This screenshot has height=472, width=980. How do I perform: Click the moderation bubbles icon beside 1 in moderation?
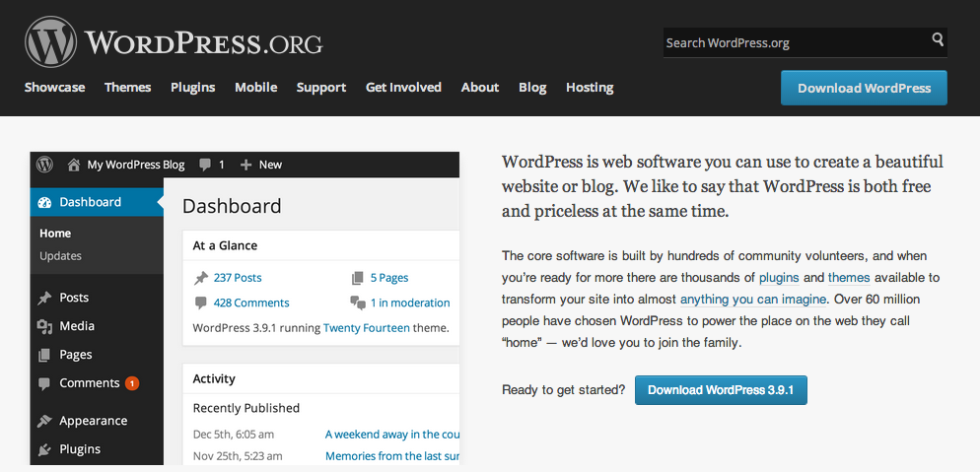[358, 303]
